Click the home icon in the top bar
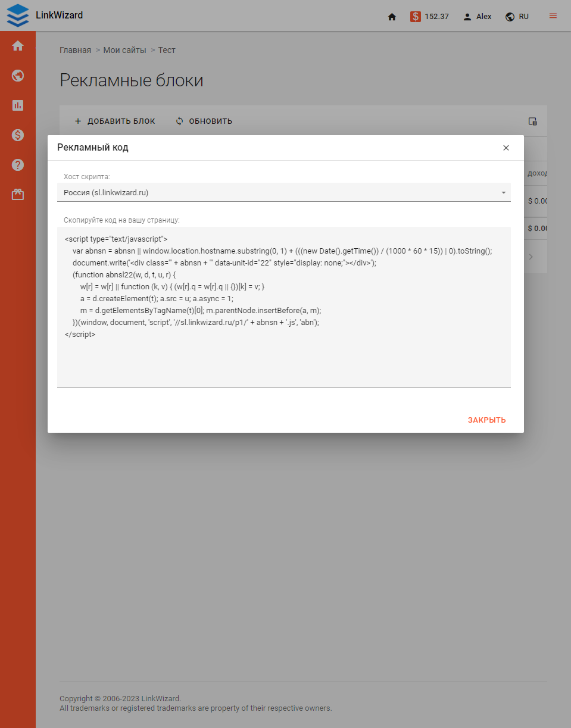The image size is (571, 728). click(392, 17)
